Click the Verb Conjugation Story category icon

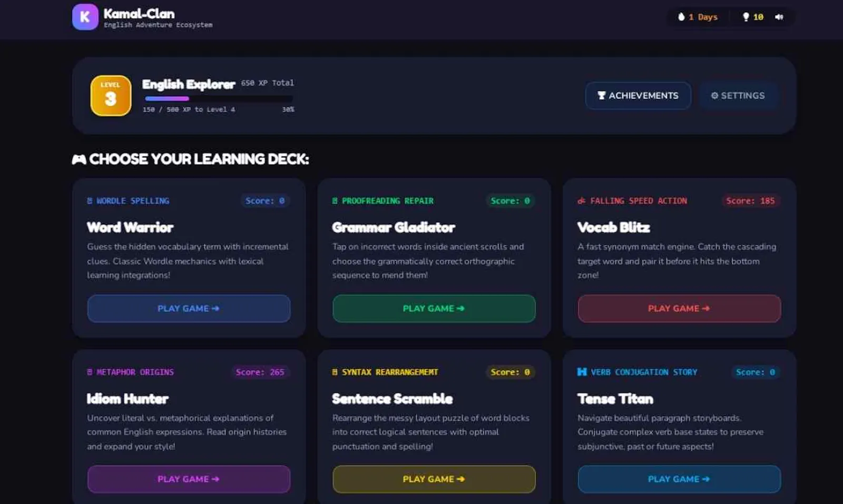tap(582, 372)
